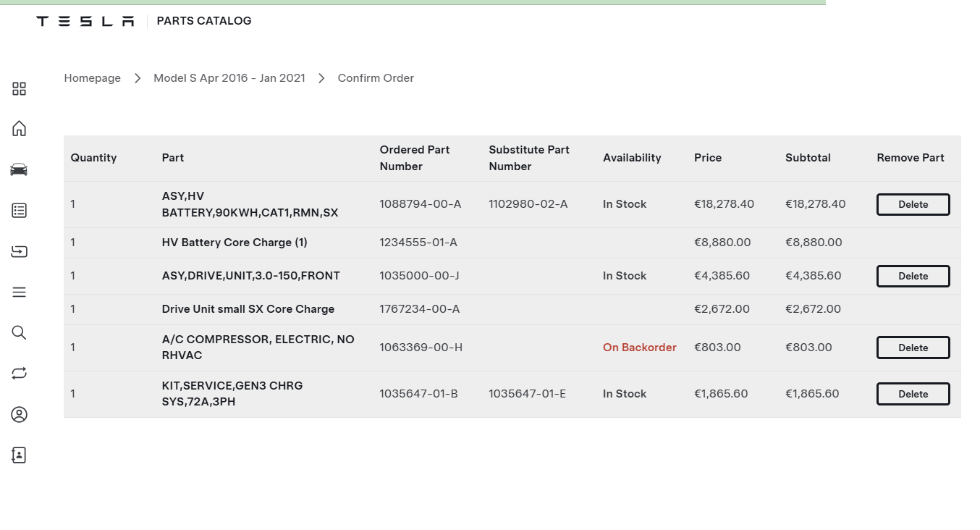
Task: Click subtotal €4,385.60 for drive unit
Action: tap(814, 276)
